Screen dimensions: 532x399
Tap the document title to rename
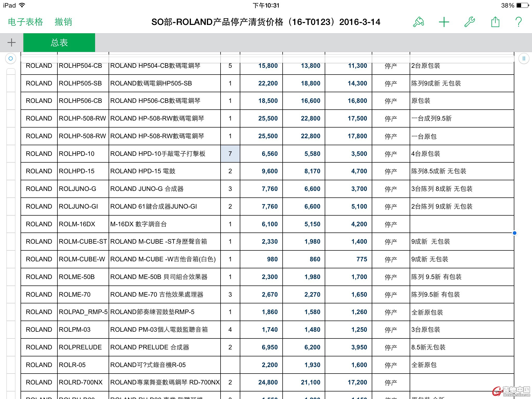tap(266, 22)
